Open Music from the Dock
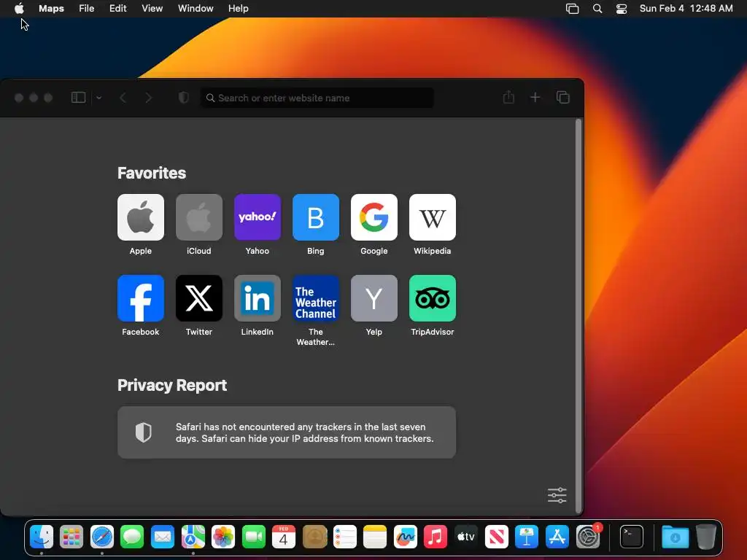 (x=436, y=537)
